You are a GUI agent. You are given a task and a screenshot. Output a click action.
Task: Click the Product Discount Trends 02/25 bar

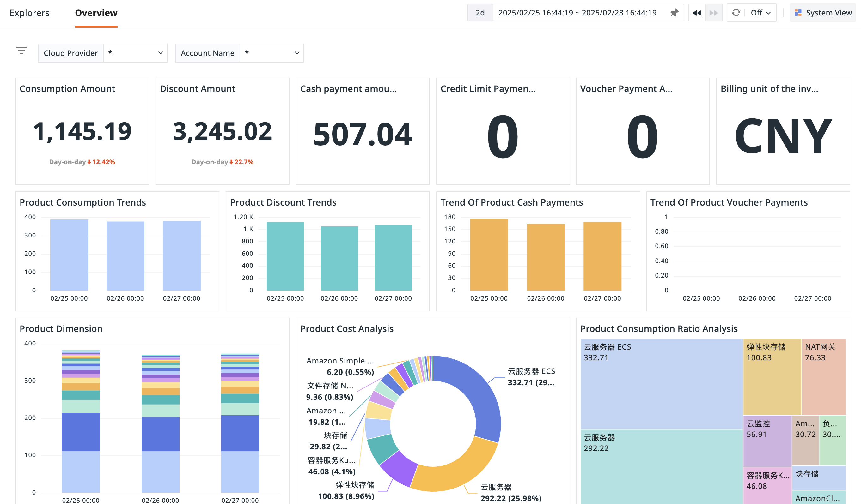click(285, 256)
